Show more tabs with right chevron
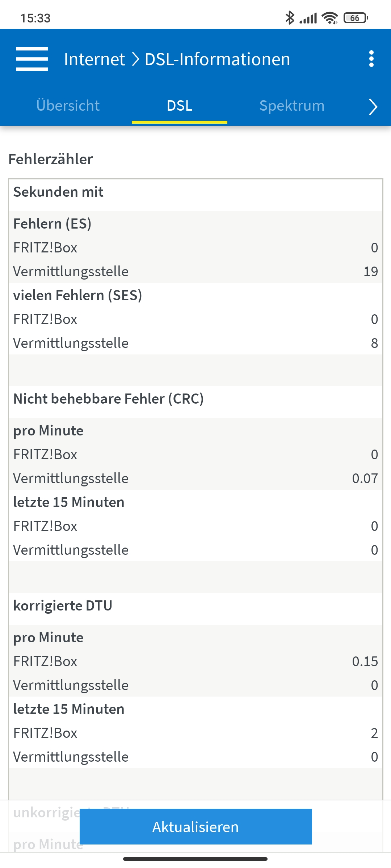 coord(373,107)
